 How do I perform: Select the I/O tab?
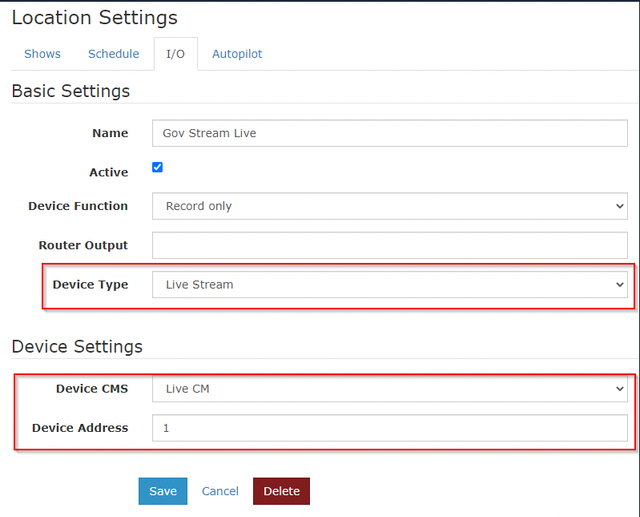click(176, 54)
